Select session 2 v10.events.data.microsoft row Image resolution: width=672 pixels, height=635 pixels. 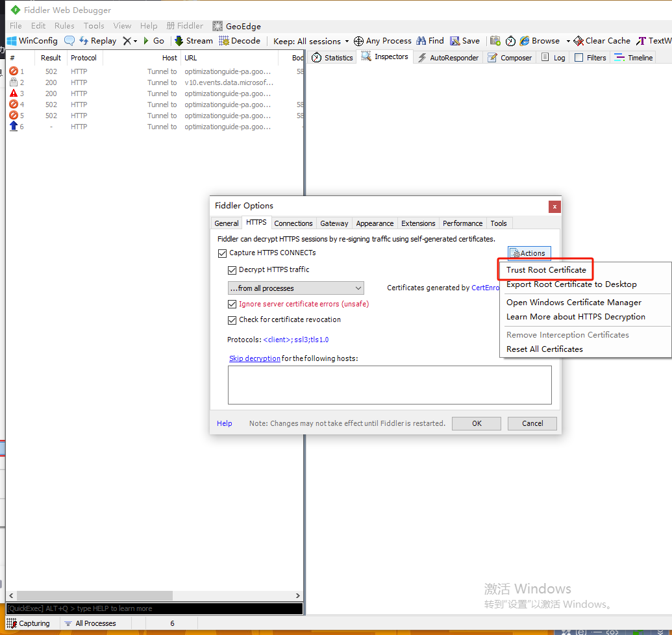click(x=155, y=82)
